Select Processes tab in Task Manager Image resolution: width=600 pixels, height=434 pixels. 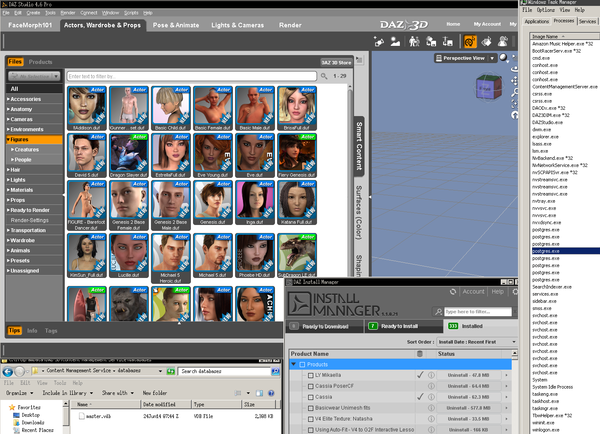(x=564, y=21)
